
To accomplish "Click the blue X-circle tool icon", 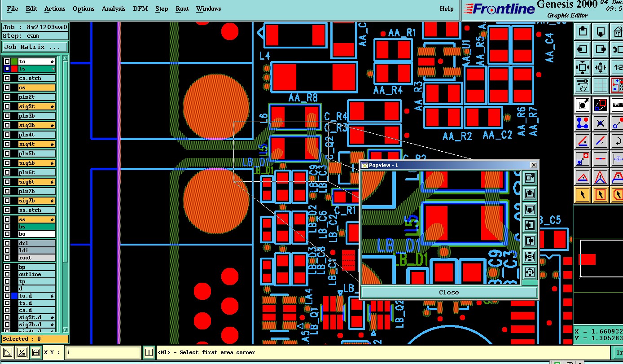I will click(x=601, y=123).
